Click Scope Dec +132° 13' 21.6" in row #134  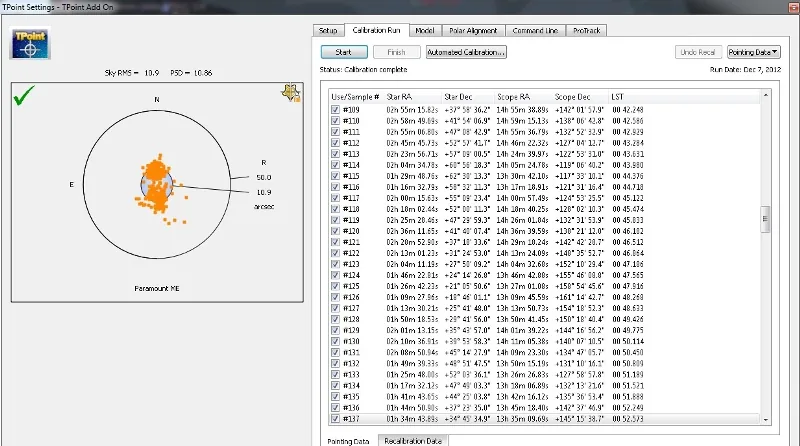click(579, 386)
